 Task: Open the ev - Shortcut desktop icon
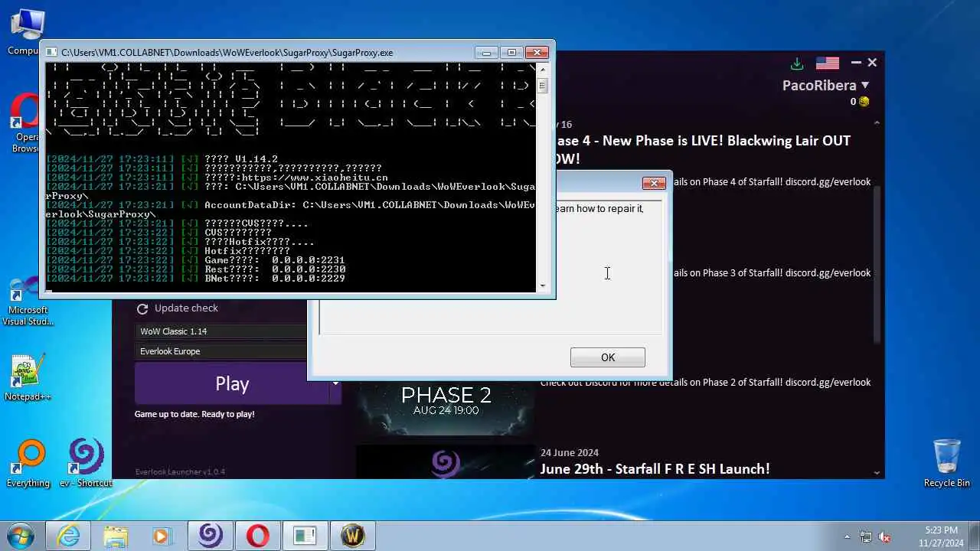85,464
